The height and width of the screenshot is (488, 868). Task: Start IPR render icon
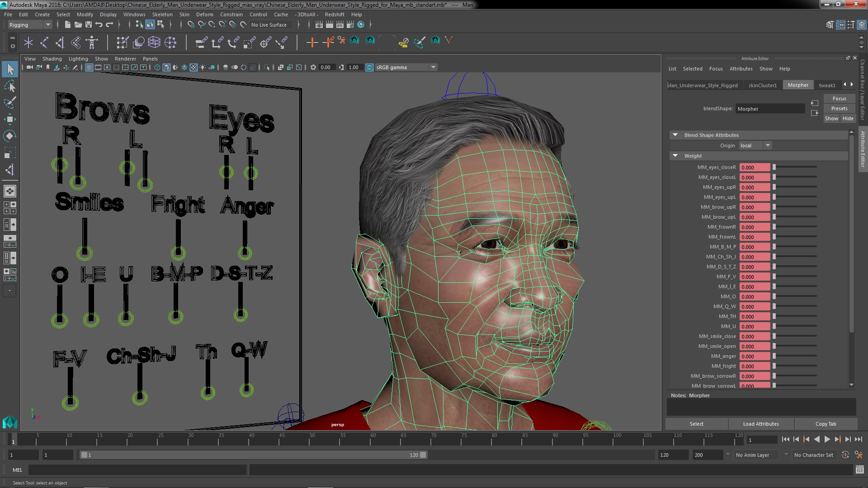pyautogui.click(x=340, y=24)
